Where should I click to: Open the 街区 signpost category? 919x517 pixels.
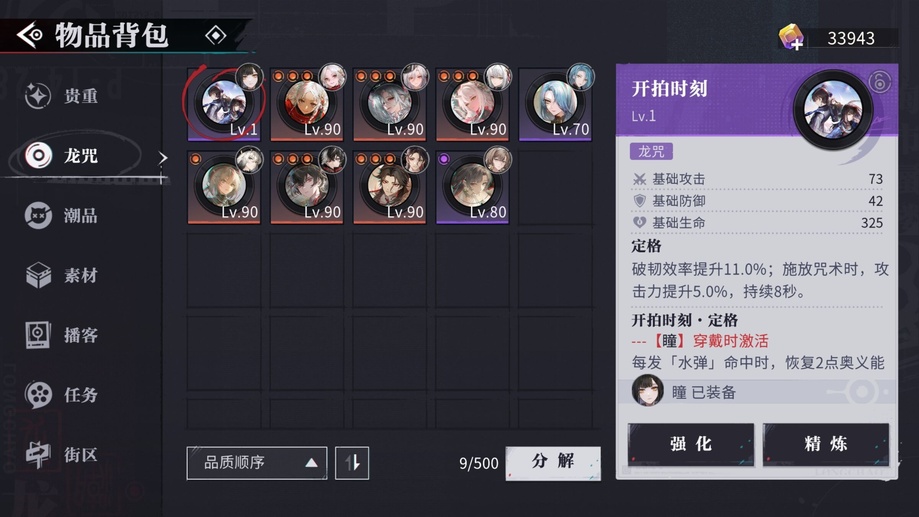(62, 455)
